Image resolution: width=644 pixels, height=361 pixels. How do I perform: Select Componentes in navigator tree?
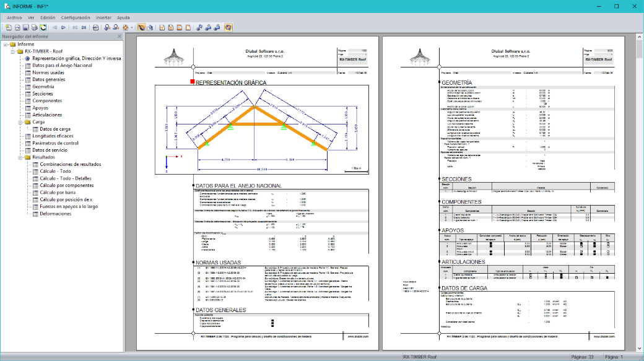point(47,100)
